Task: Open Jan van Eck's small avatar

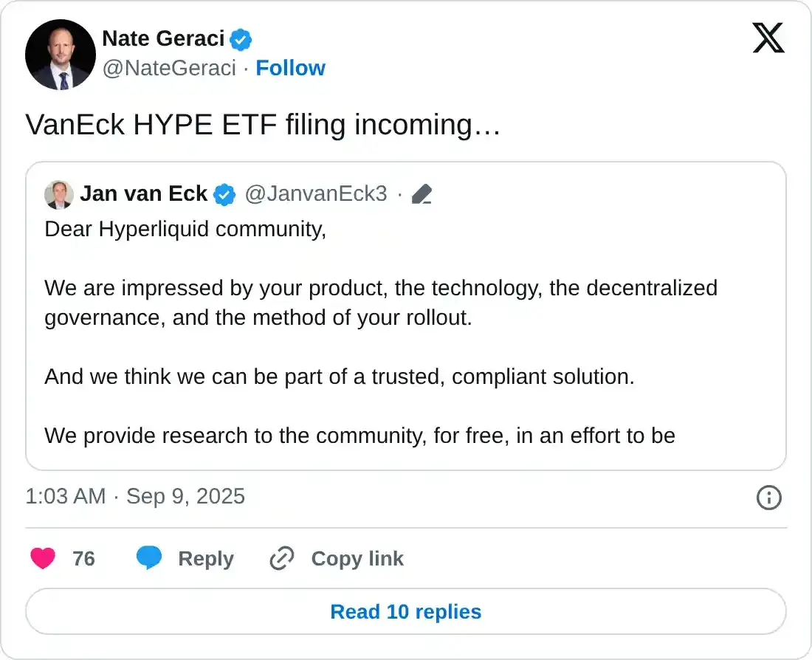Action: coord(59,194)
